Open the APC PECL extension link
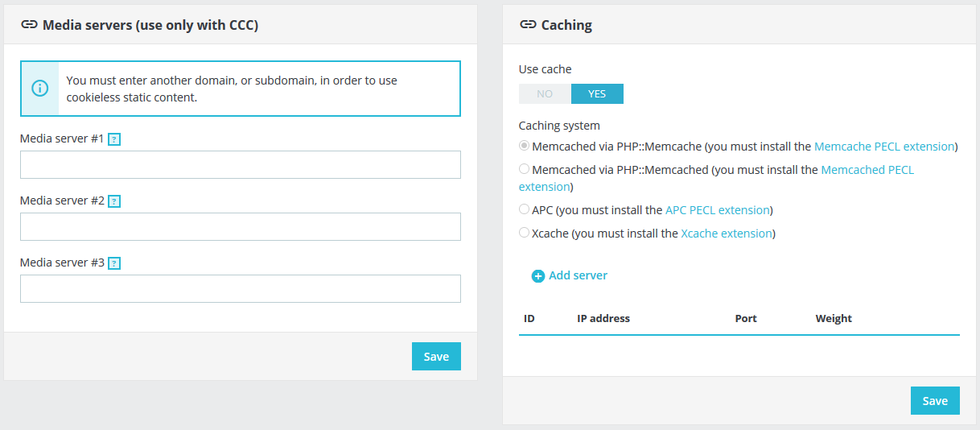The width and height of the screenshot is (980, 430). (x=717, y=210)
